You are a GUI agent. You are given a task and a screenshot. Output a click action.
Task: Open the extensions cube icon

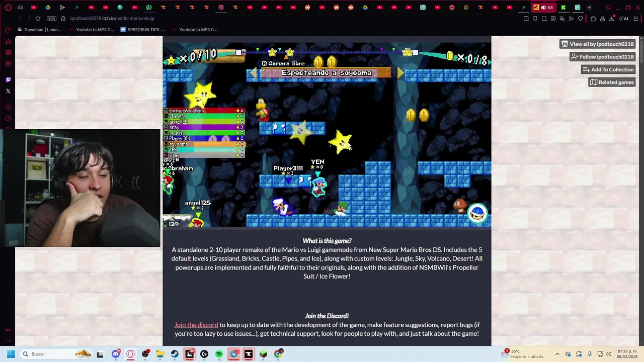593,19
